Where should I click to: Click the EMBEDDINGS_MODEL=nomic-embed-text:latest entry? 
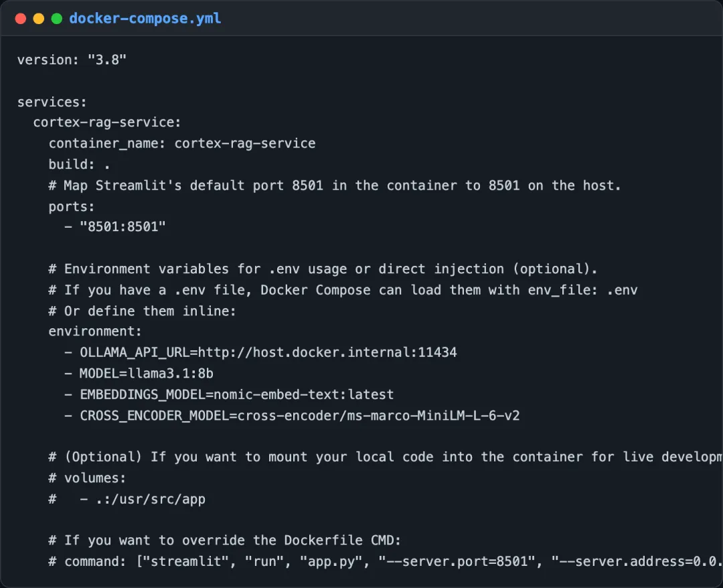tap(236, 394)
